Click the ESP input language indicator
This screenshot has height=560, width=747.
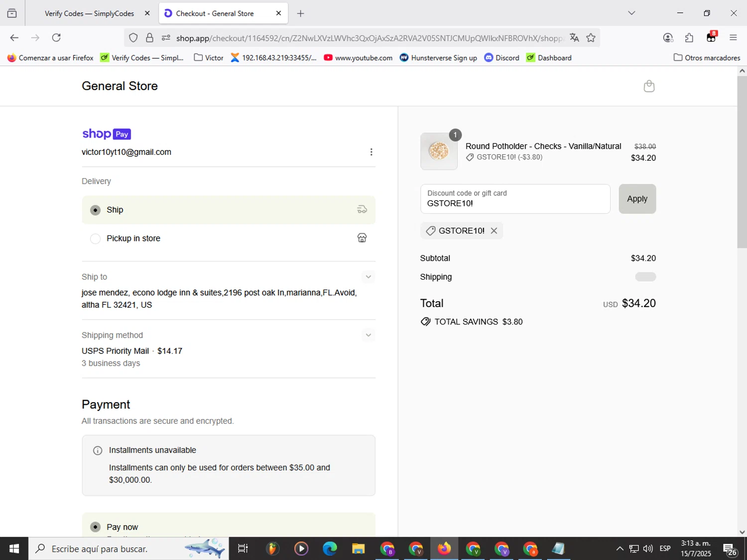tap(665, 549)
